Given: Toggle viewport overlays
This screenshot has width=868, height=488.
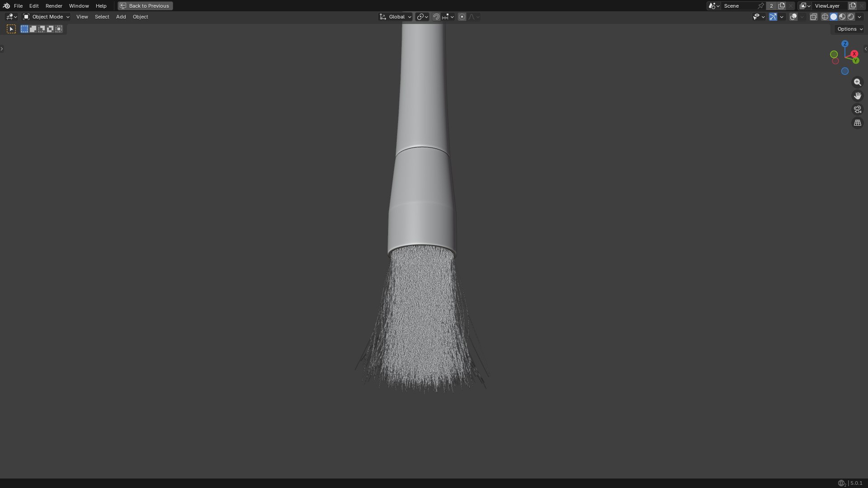Looking at the screenshot, I should click(793, 17).
